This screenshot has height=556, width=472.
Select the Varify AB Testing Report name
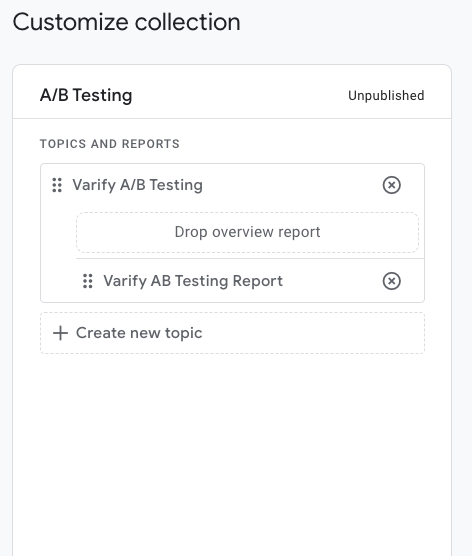pyautogui.click(x=193, y=281)
